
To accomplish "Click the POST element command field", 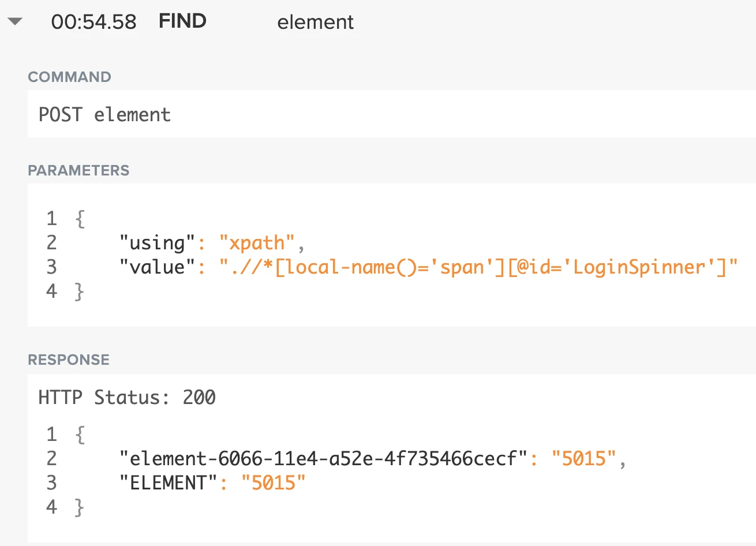I will (391, 114).
